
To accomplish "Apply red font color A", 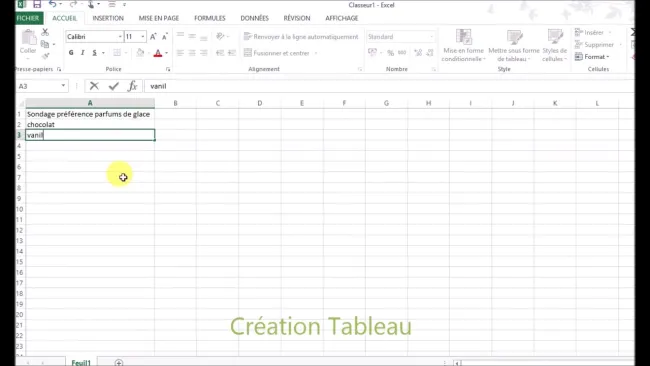I will coord(158,53).
